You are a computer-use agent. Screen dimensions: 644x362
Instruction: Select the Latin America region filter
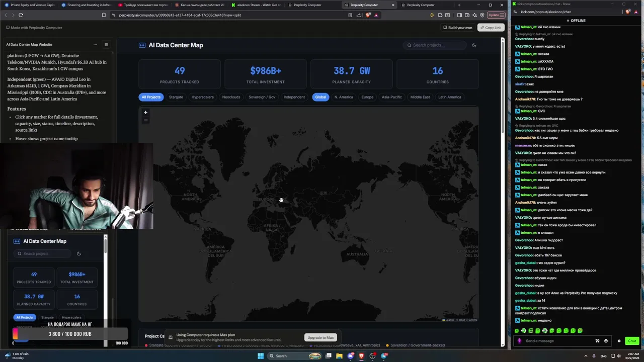coord(450,97)
